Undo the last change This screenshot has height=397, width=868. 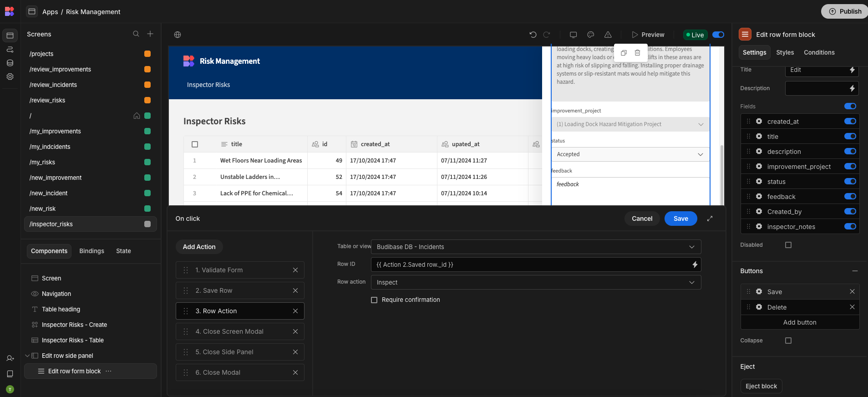533,35
